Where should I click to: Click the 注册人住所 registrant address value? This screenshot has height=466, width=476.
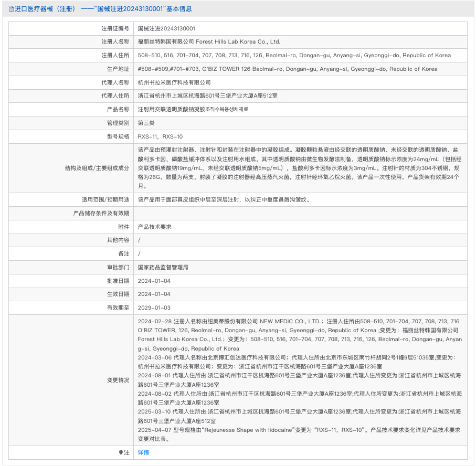[x=294, y=56]
